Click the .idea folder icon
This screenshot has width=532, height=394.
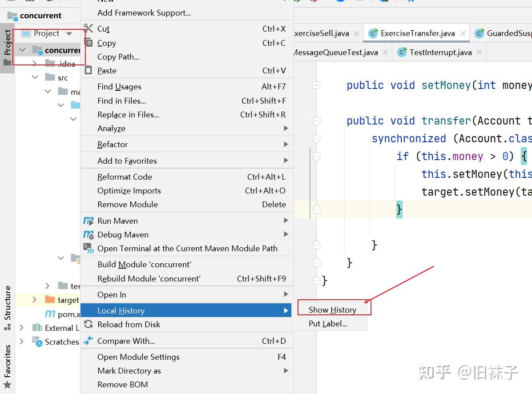(50, 63)
